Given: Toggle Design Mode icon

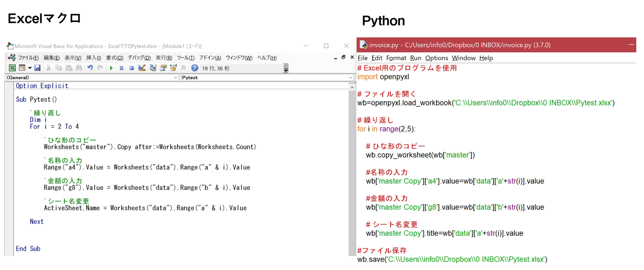Looking at the screenshot, I should tap(142, 68).
